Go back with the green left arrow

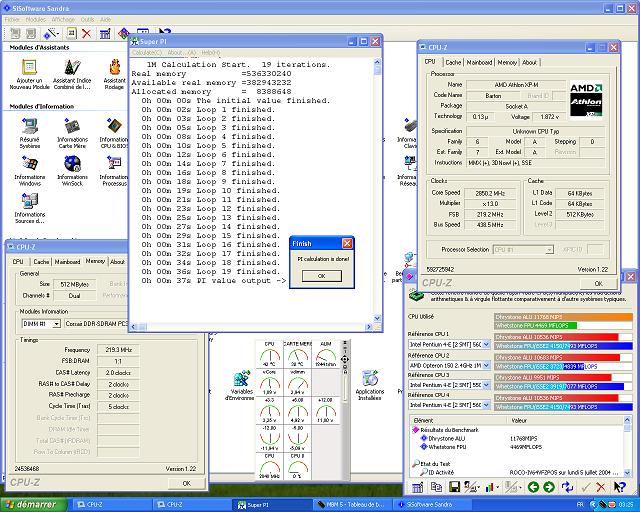pyautogui.click(x=533, y=487)
